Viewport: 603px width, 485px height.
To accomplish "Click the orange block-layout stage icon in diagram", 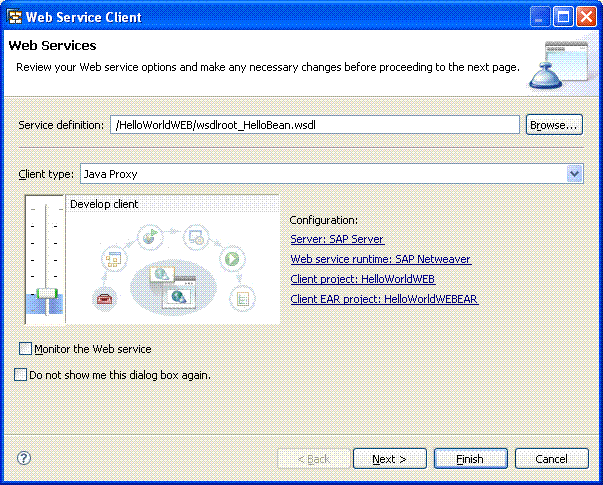I will (111, 260).
